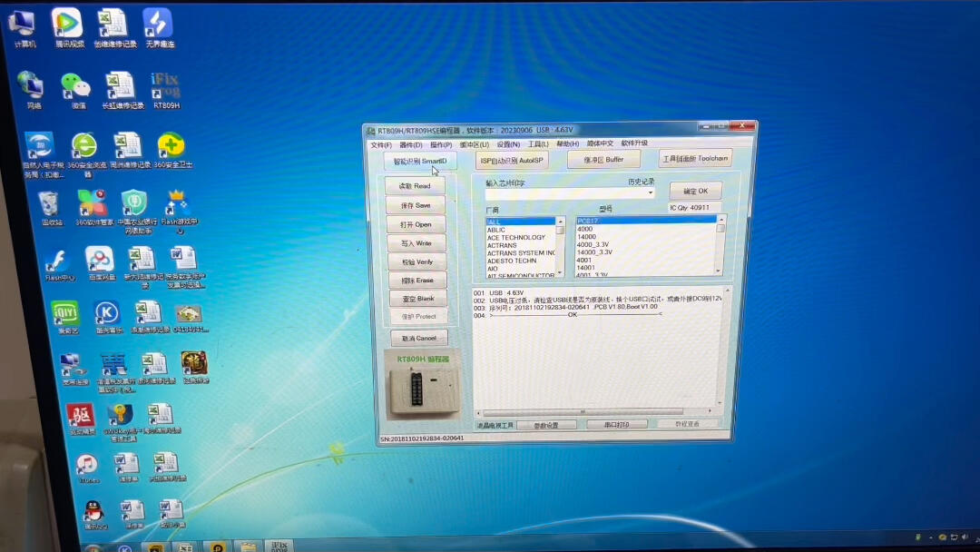The height and width of the screenshot is (552, 980).
Task: Launch the iTunes desktop shortcut
Action: click(x=87, y=468)
